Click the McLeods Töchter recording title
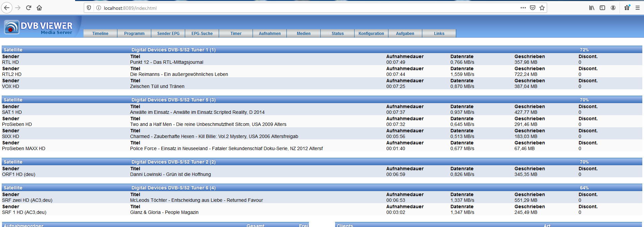The height and width of the screenshot is (227, 644). (197, 200)
